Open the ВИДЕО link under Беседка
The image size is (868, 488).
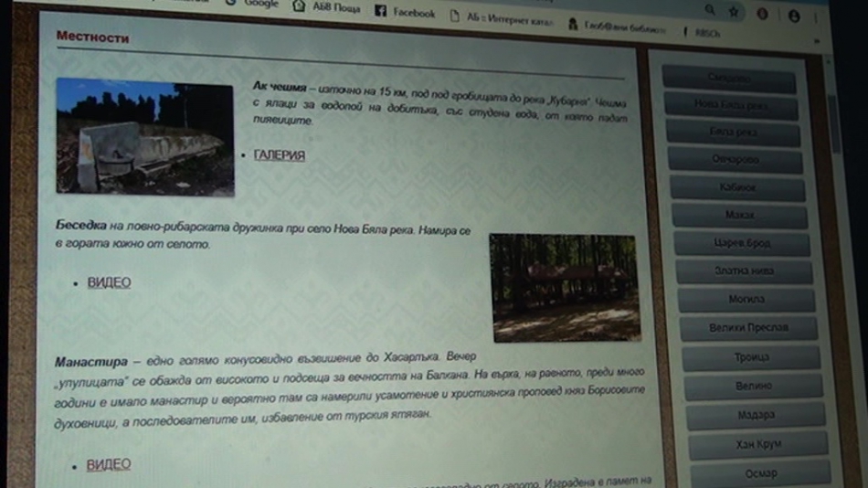click(x=109, y=282)
